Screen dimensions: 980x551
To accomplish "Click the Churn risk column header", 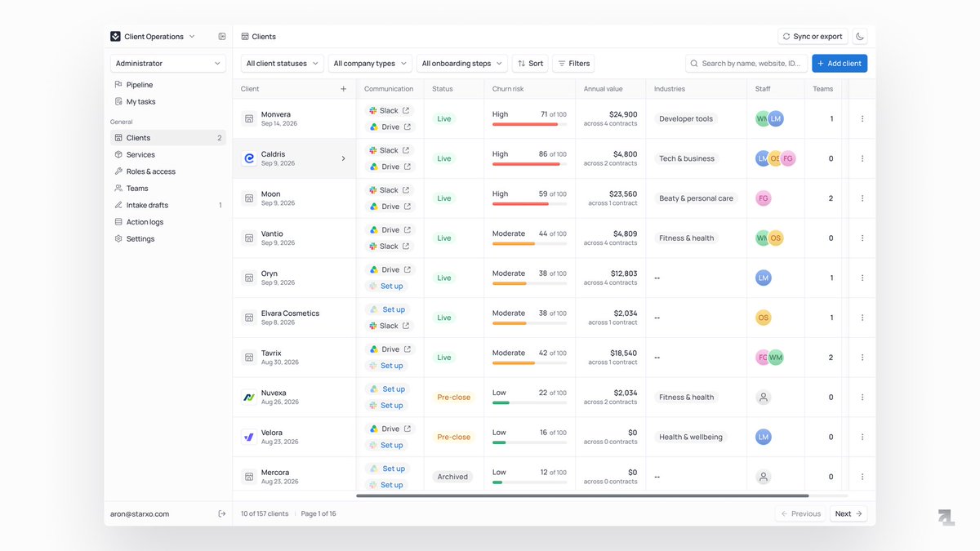I will pos(508,89).
